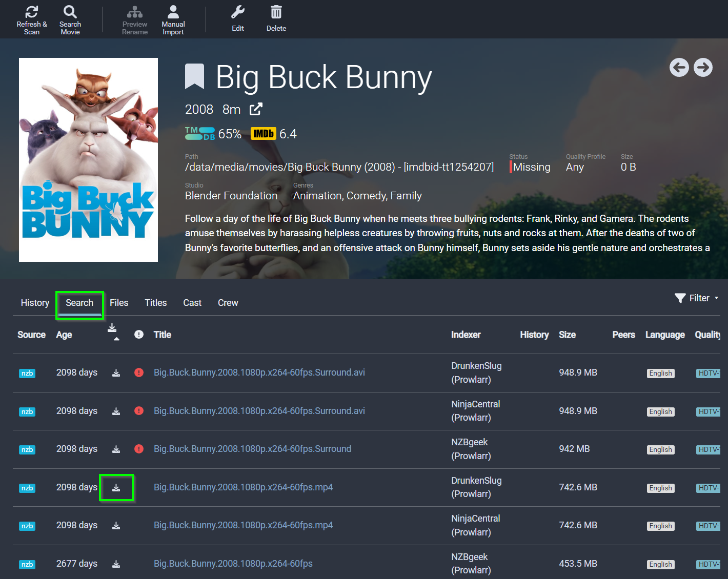Switch to the Files tab
The image size is (728, 579).
[119, 303]
